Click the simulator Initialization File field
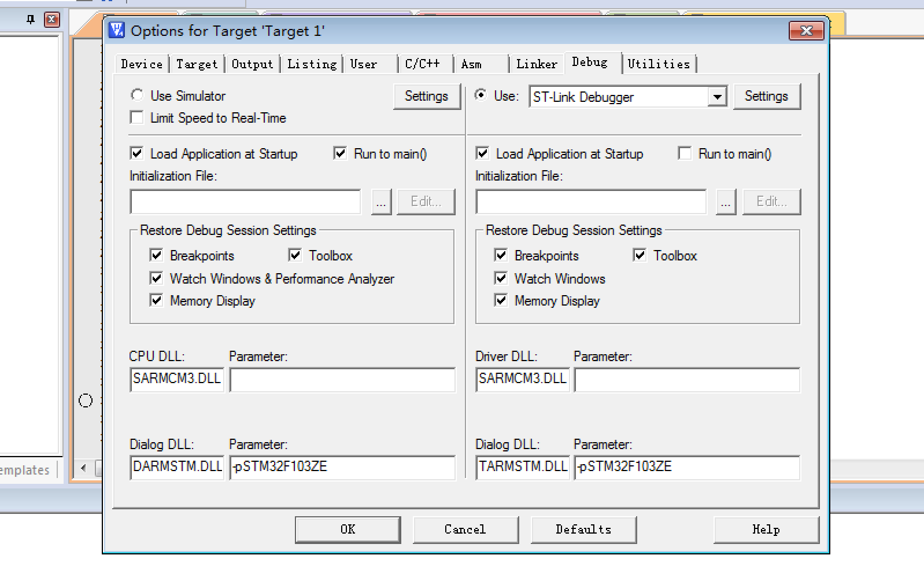The image size is (924, 566). coord(245,202)
